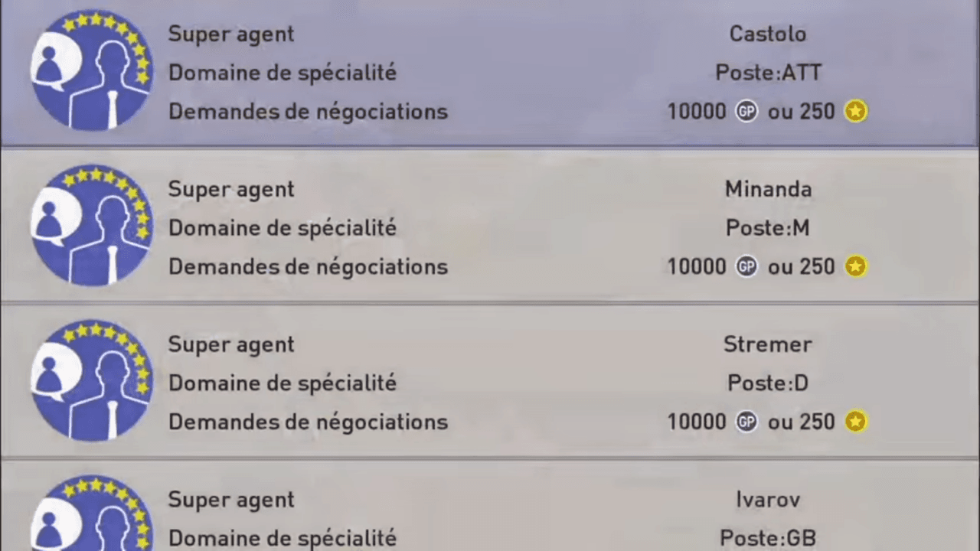Click the Castolo super agent badge icon
980x551 pixels.
[x=90, y=71]
